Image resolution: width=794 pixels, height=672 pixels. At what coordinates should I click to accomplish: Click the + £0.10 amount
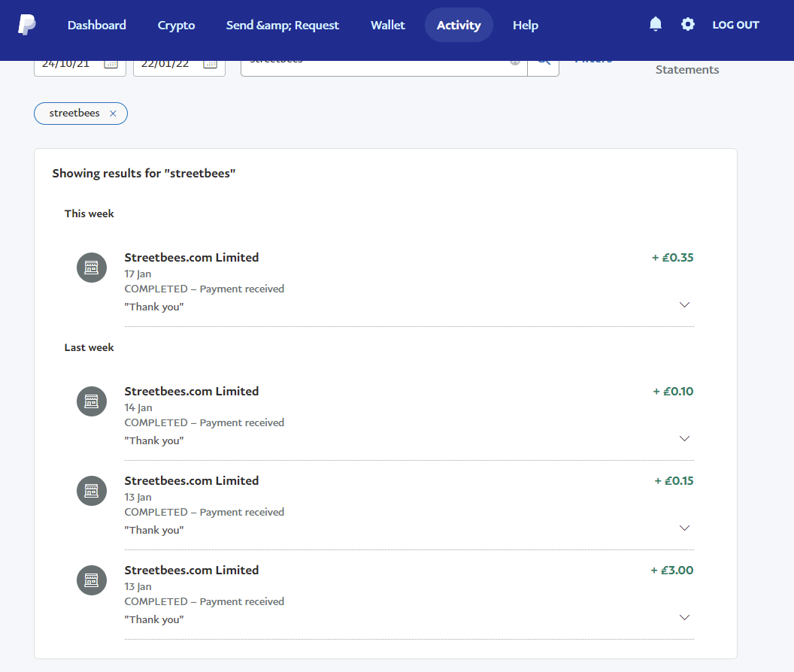click(673, 391)
